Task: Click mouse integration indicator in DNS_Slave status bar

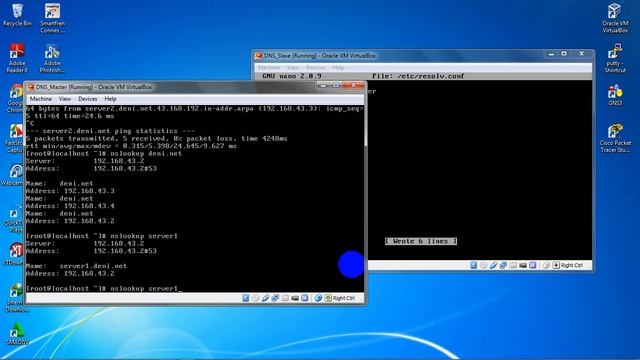Action: coord(546,265)
